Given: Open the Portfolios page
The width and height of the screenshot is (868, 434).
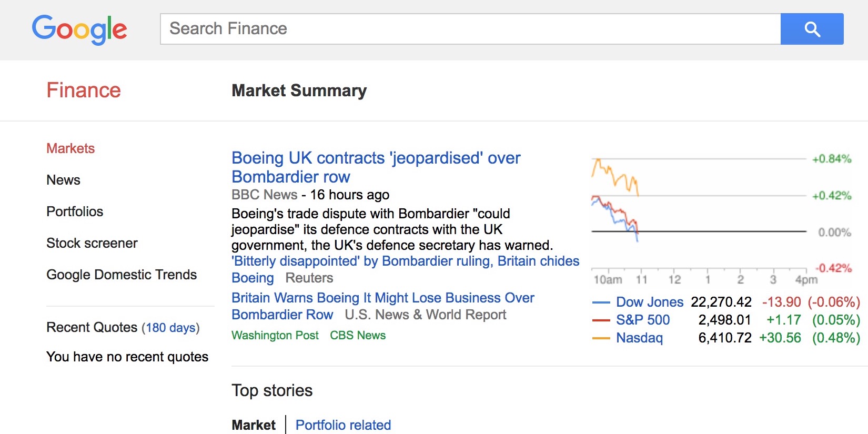Looking at the screenshot, I should [x=75, y=211].
